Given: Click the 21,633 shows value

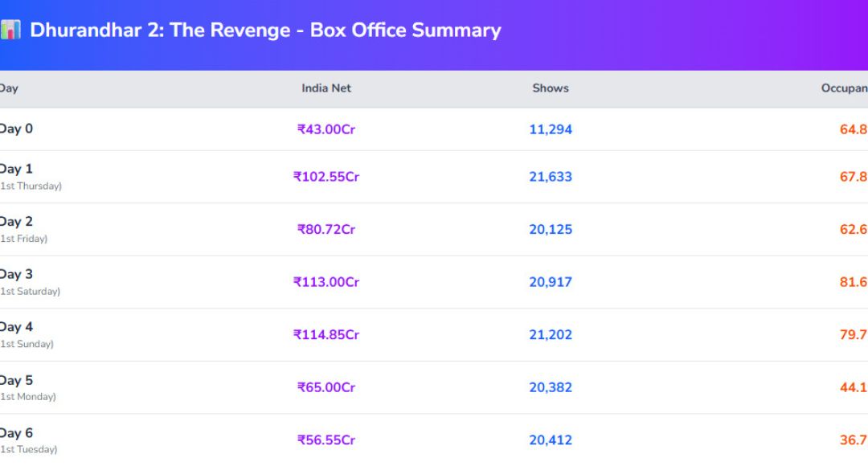Looking at the screenshot, I should (x=551, y=177).
